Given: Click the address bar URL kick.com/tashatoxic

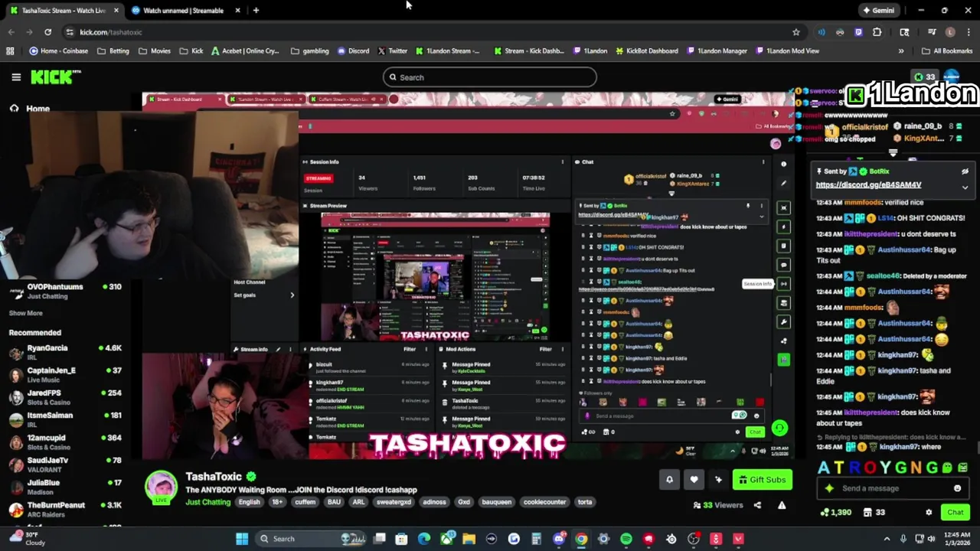Looking at the screenshot, I should coord(111,32).
